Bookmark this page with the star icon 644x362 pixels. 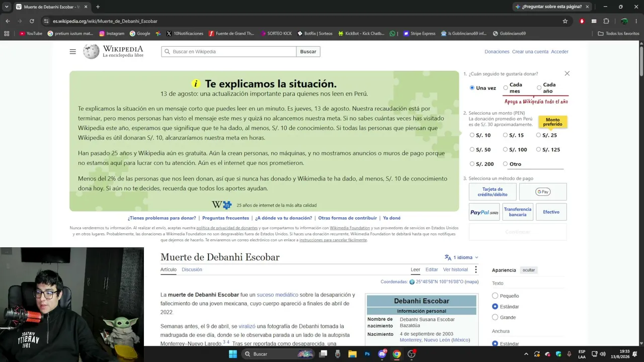565,21
